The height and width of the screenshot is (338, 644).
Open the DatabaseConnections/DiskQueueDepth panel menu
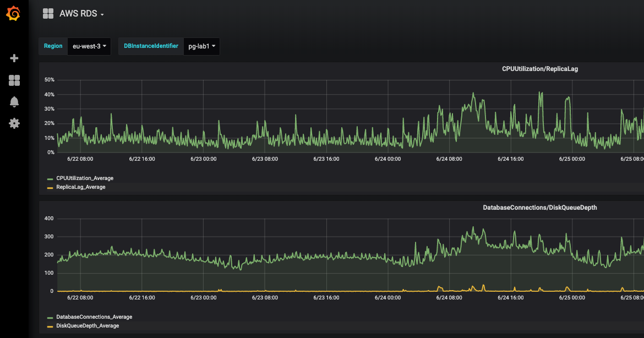pyautogui.click(x=539, y=208)
